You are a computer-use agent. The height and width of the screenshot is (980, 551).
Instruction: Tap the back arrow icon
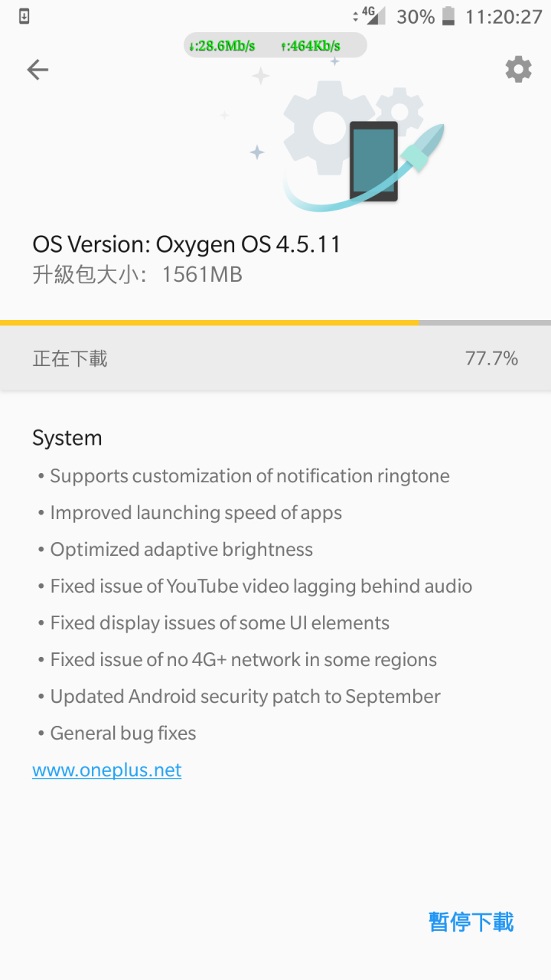(x=37, y=70)
